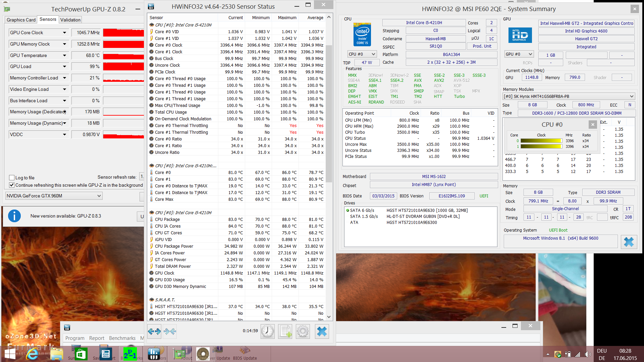This screenshot has width=644, height=362.
Task: Select the CPU Package Power row
Action: (x=237, y=246)
